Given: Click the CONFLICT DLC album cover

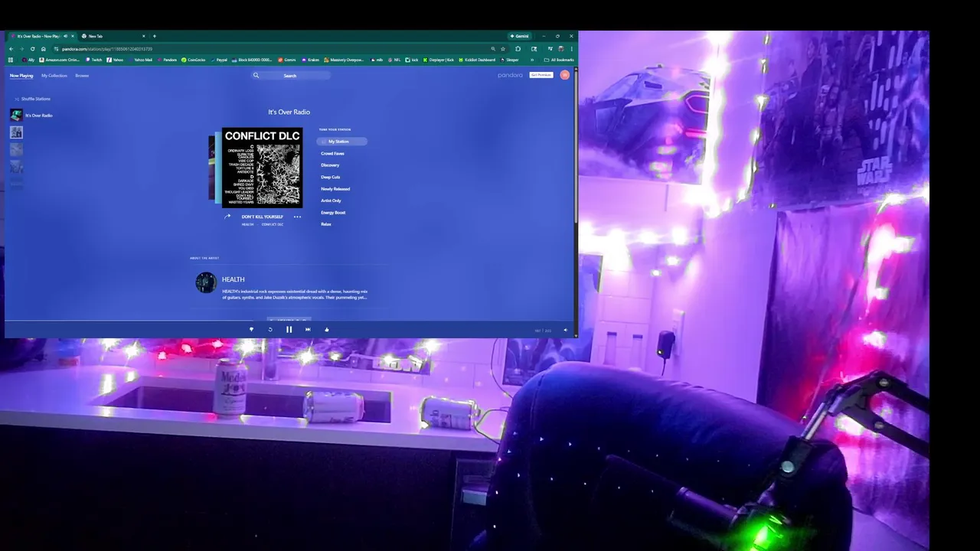Looking at the screenshot, I should [x=263, y=168].
